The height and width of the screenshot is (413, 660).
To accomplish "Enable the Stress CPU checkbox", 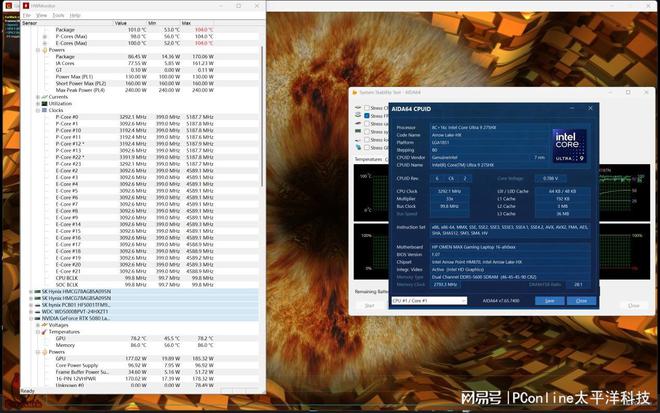I will [x=367, y=108].
